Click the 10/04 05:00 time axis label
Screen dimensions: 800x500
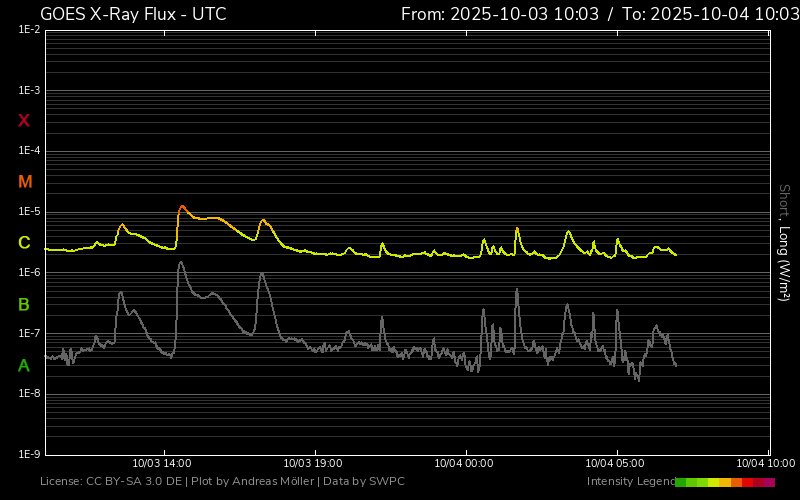click(x=615, y=463)
